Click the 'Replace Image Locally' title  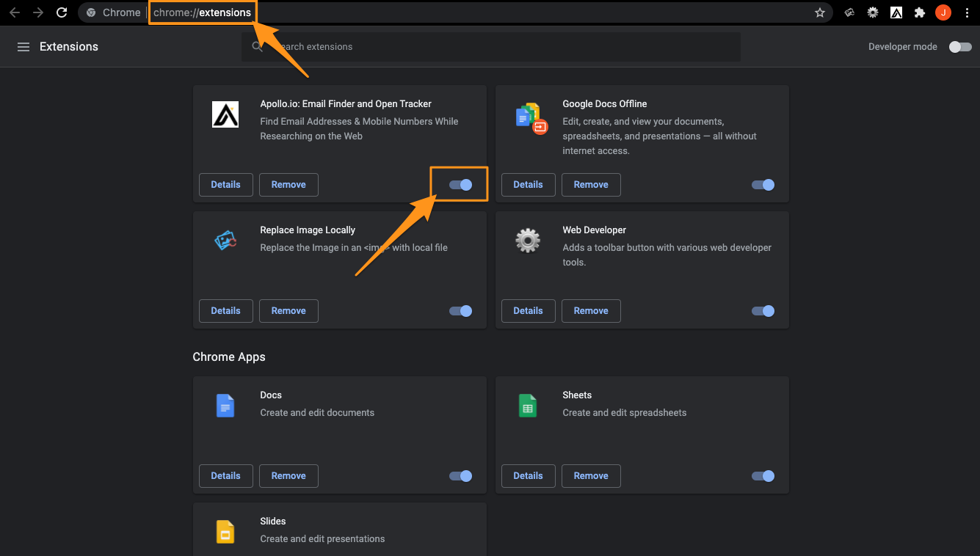point(308,230)
